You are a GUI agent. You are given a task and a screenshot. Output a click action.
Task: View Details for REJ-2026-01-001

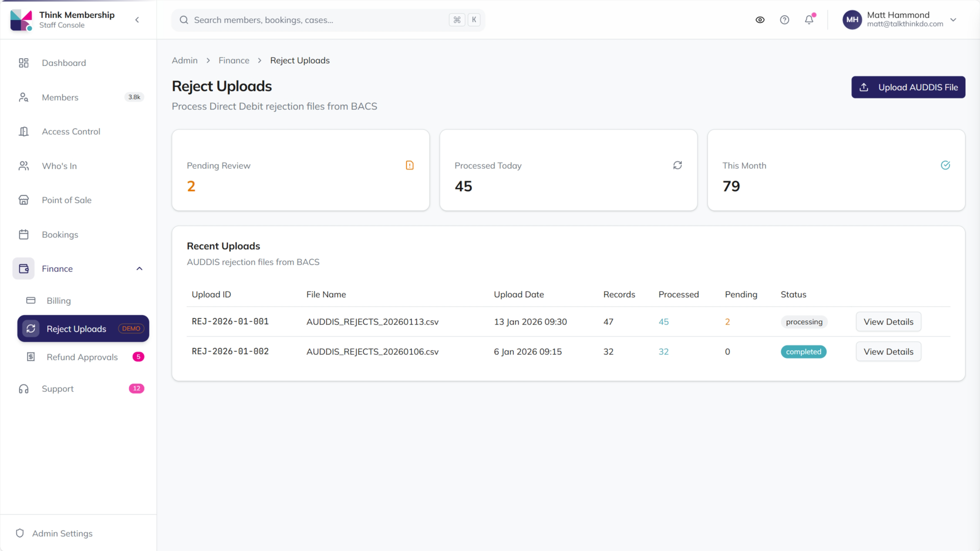[888, 322]
